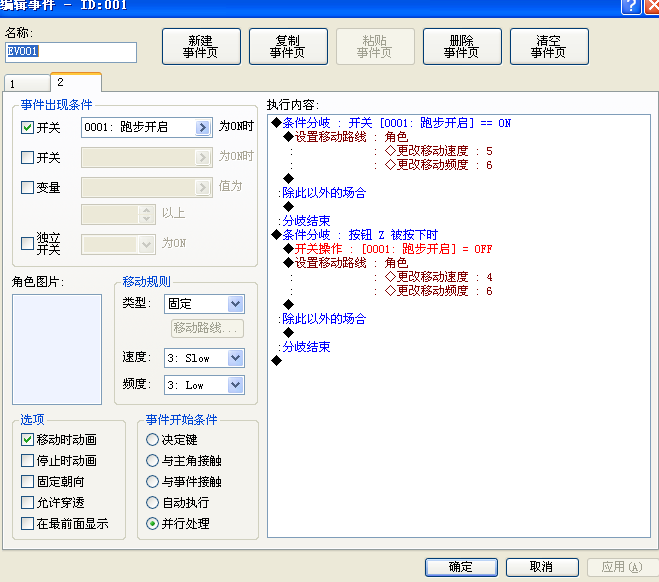This screenshot has width=659, height=582.
Task: Enable the second 开关 condition checkbox
Action: pos(27,158)
